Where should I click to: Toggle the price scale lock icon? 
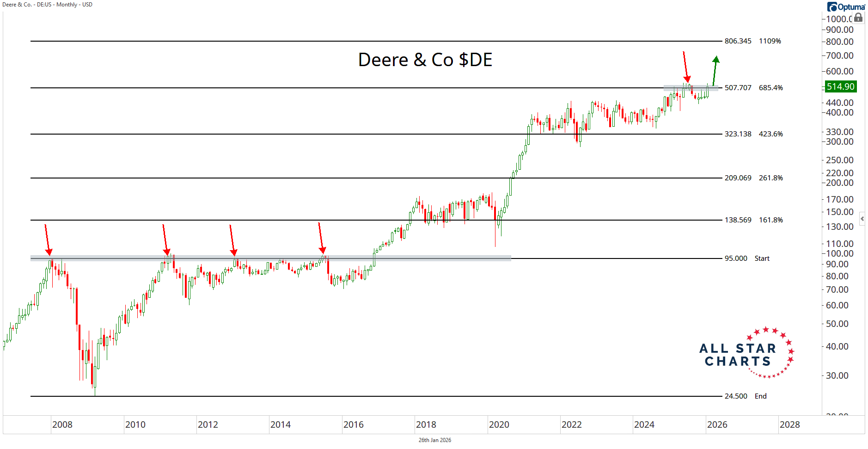click(x=858, y=18)
